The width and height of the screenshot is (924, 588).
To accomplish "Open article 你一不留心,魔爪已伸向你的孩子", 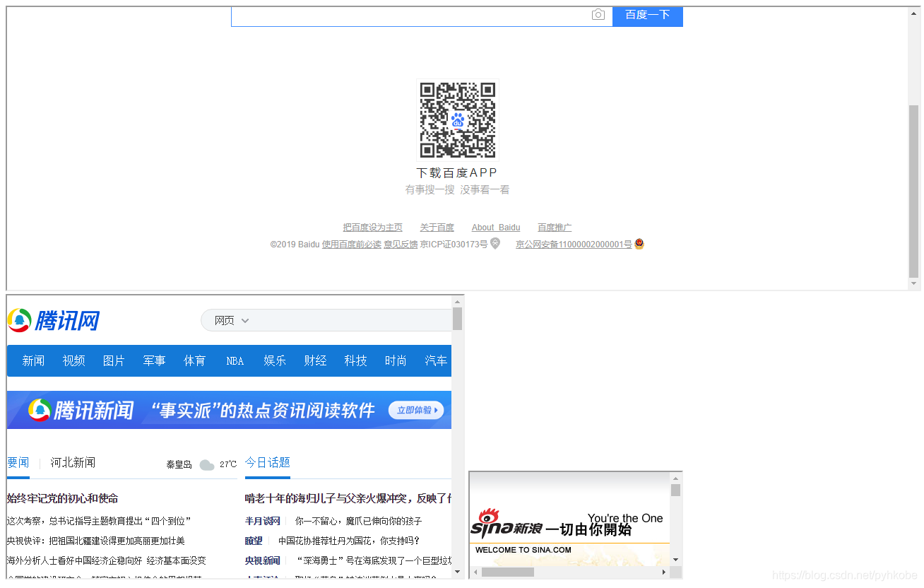I will pyautogui.click(x=359, y=522).
